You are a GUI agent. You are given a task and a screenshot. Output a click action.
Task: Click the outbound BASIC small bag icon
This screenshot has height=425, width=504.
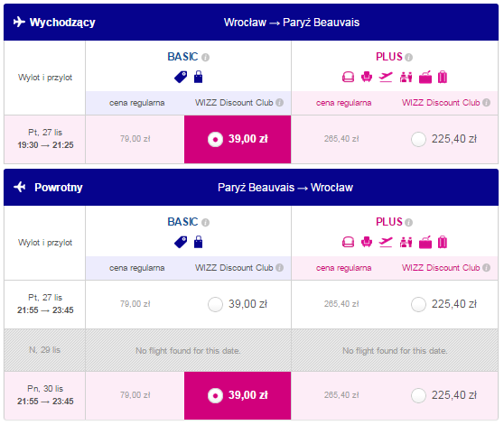[x=199, y=77]
